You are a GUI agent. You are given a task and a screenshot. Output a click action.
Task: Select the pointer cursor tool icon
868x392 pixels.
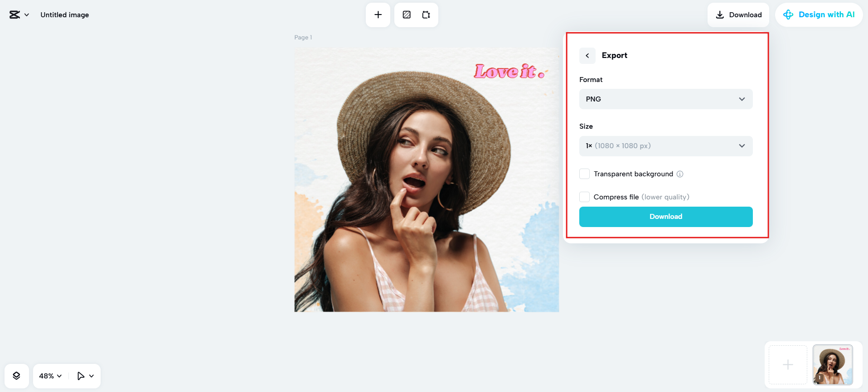81,376
